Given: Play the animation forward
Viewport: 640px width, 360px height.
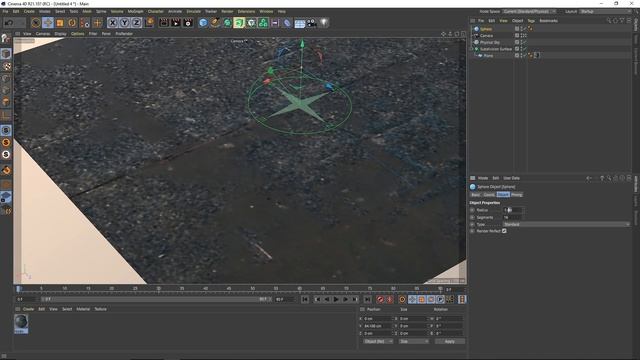Looking at the screenshot, I should point(336,299).
